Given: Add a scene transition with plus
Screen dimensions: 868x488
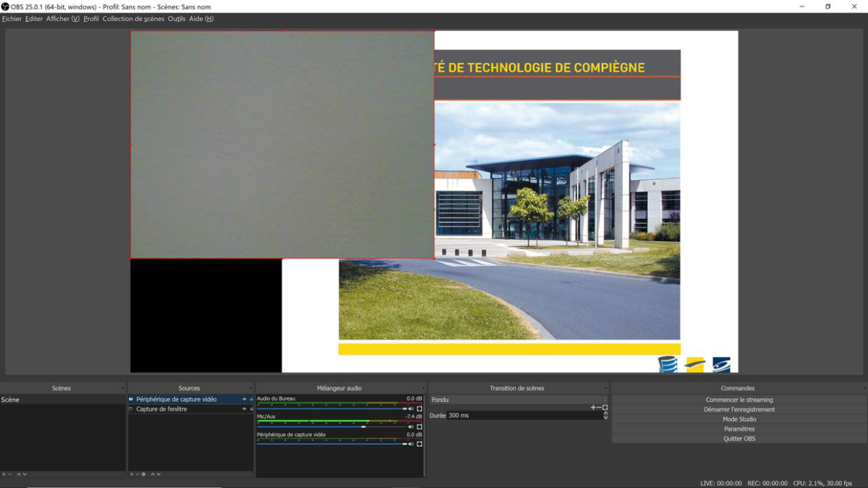Looking at the screenshot, I should coord(593,408).
